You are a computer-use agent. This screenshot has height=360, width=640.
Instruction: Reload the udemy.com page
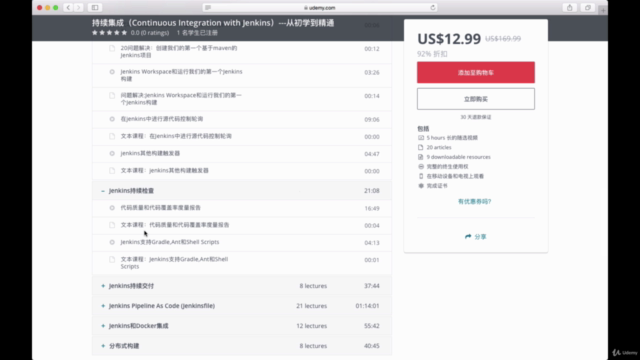433,7
